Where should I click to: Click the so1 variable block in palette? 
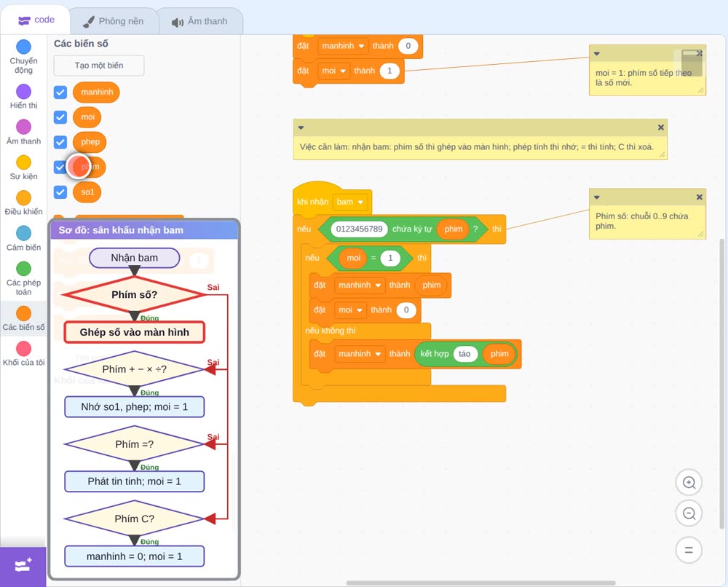point(87,192)
